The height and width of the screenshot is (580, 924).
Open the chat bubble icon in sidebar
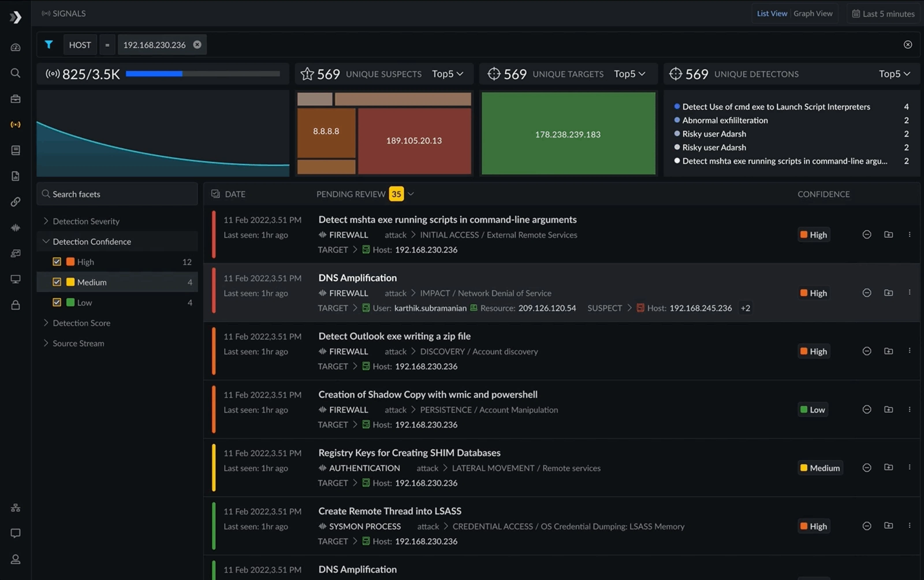tap(15, 533)
